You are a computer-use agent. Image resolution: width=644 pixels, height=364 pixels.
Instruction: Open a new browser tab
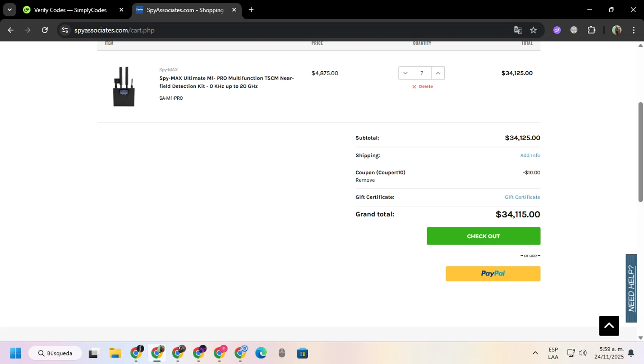(251, 10)
